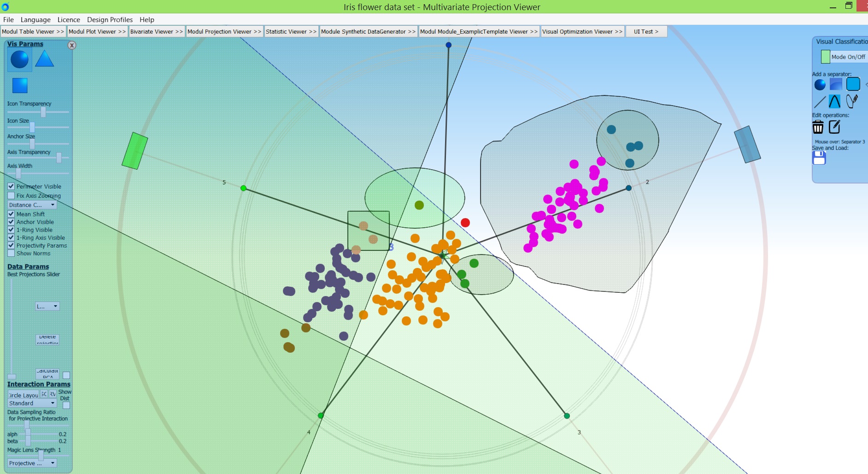Save separators with the floppy disk icon
The height and width of the screenshot is (474, 868).
[818, 158]
